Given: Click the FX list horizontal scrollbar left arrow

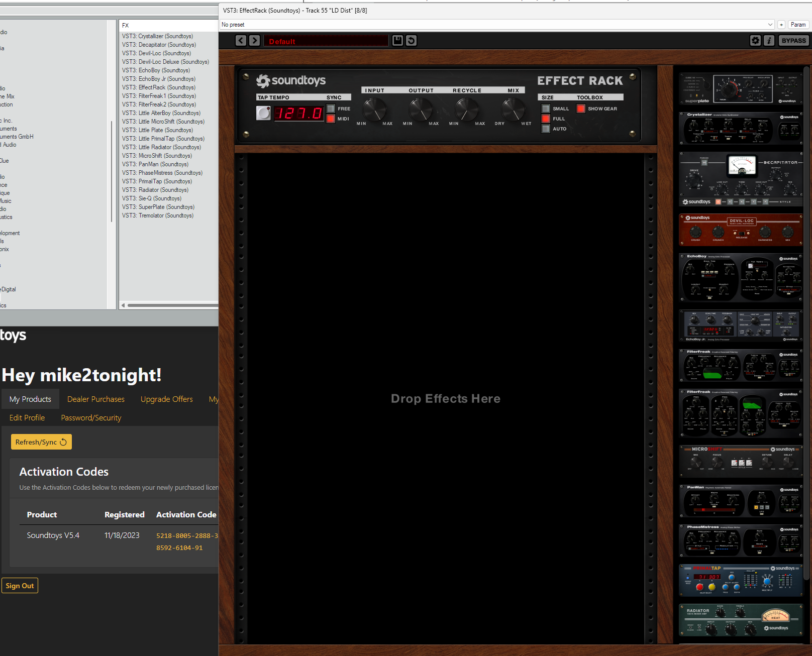Looking at the screenshot, I should 123,305.
